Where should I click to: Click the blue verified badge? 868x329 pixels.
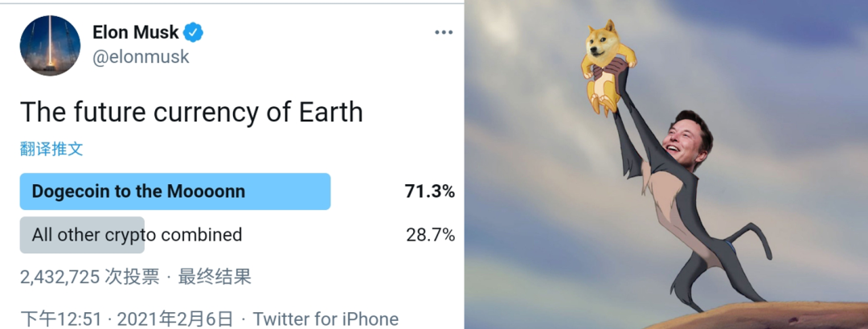pyautogui.click(x=193, y=33)
